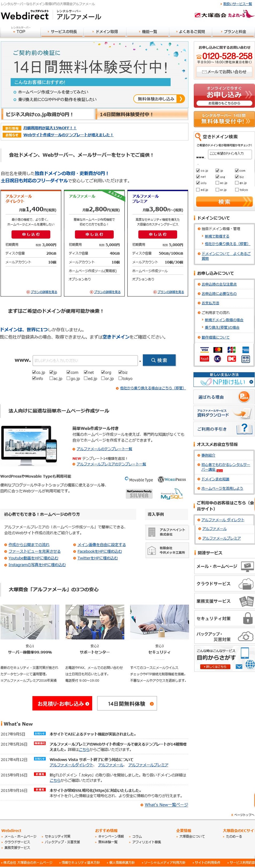Click the support center photo for 安心2
This screenshot has height=868, width=255.
point(94,622)
